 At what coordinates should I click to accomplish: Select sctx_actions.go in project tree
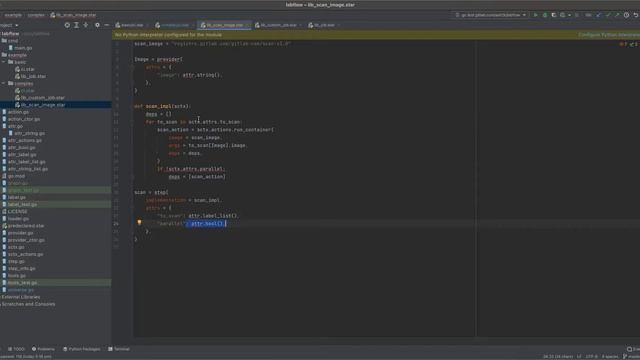[x=25, y=254]
